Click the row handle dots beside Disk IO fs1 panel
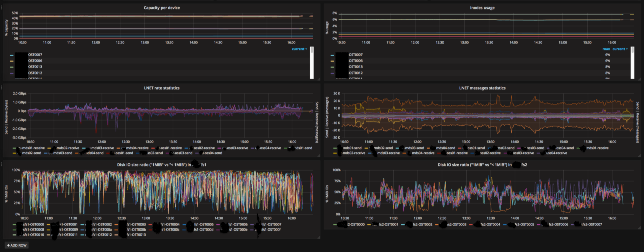 [2, 164]
